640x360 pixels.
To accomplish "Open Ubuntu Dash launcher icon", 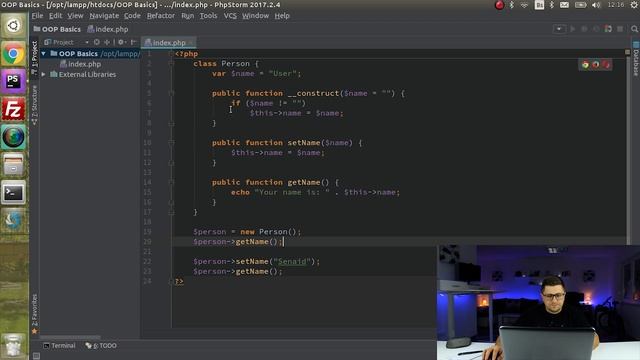I will pyautogui.click(x=13, y=26).
